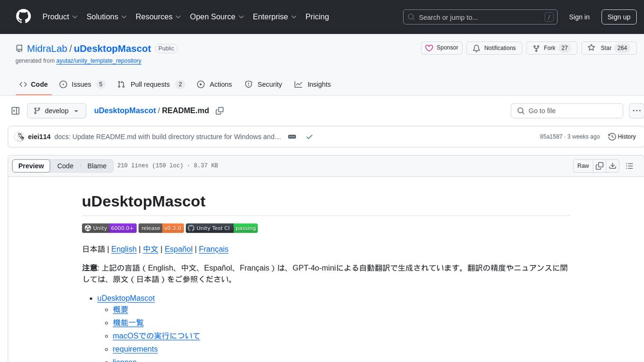Select the Blame view
644x362 pixels.
click(97, 166)
